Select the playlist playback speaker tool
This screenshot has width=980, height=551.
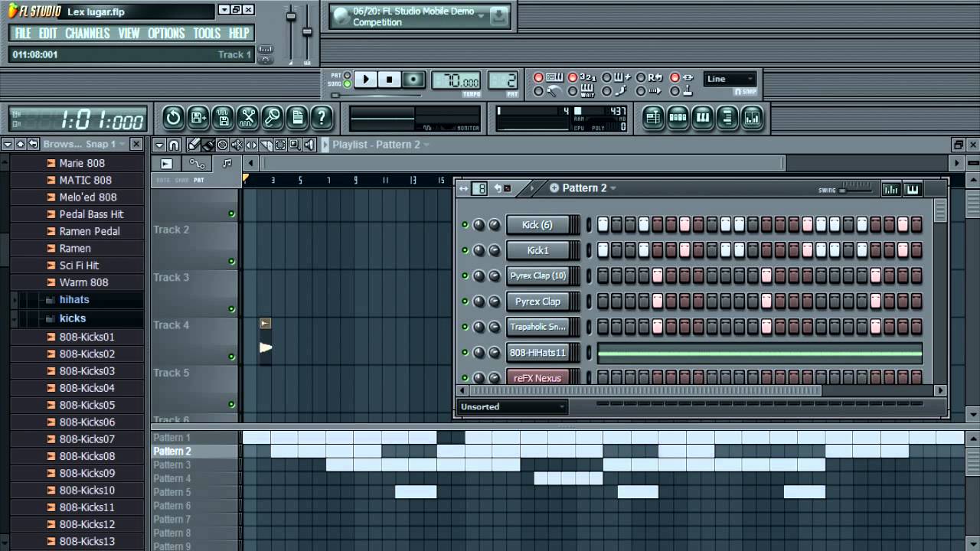[309, 144]
